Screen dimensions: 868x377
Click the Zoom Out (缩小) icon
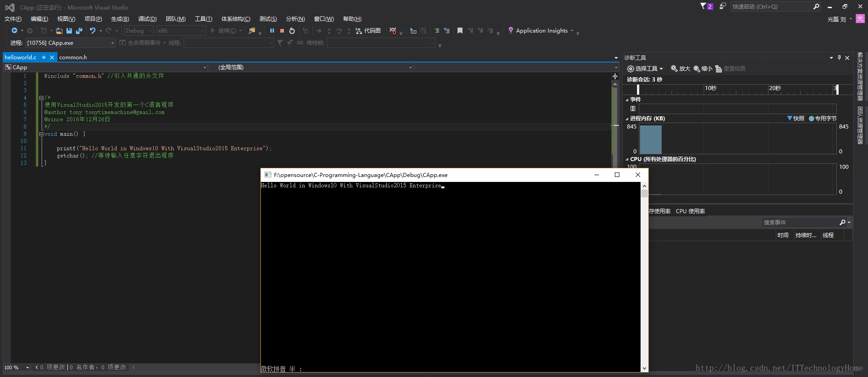click(x=697, y=69)
